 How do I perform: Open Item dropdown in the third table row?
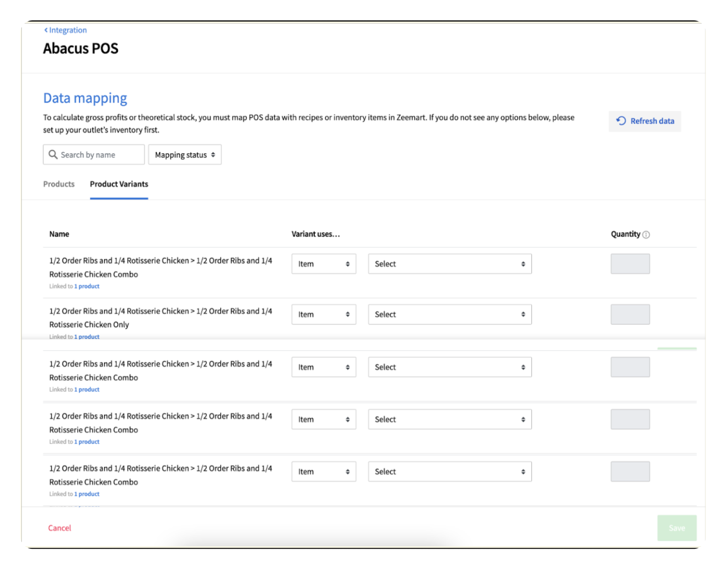coord(324,367)
